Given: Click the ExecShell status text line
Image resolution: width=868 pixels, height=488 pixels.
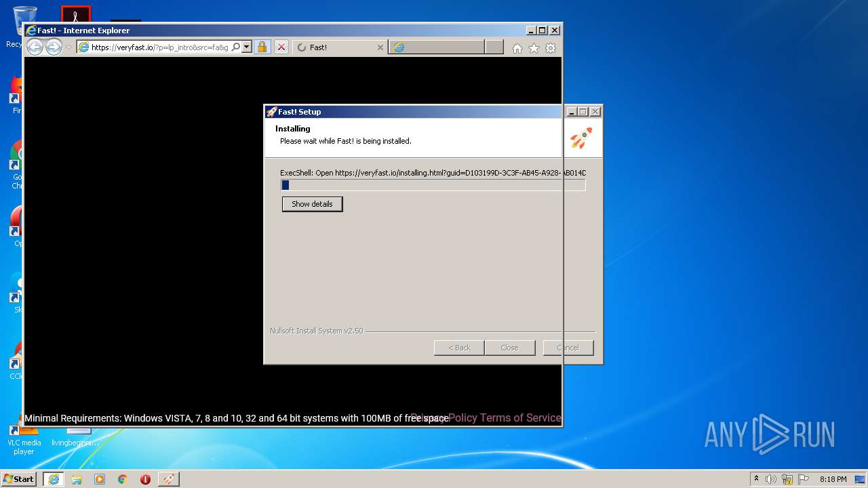Looking at the screenshot, I should point(433,173).
